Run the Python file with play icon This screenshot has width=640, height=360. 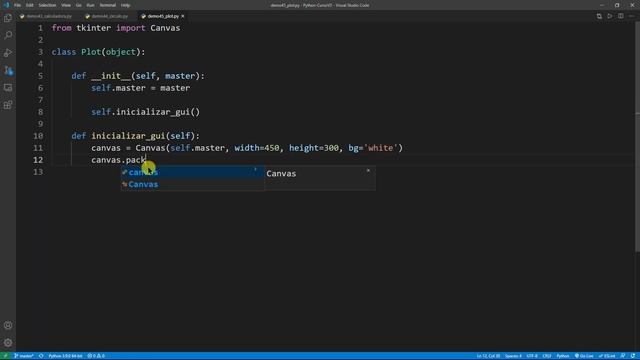610,16
